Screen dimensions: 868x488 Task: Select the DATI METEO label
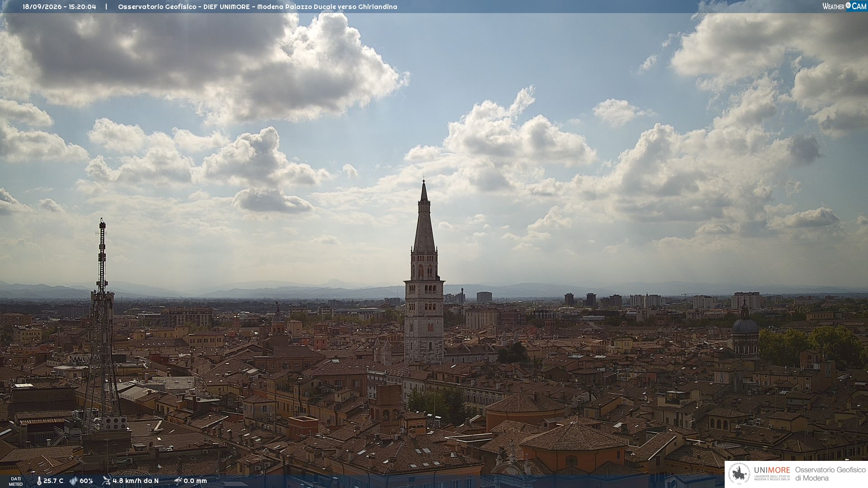(16, 482)
